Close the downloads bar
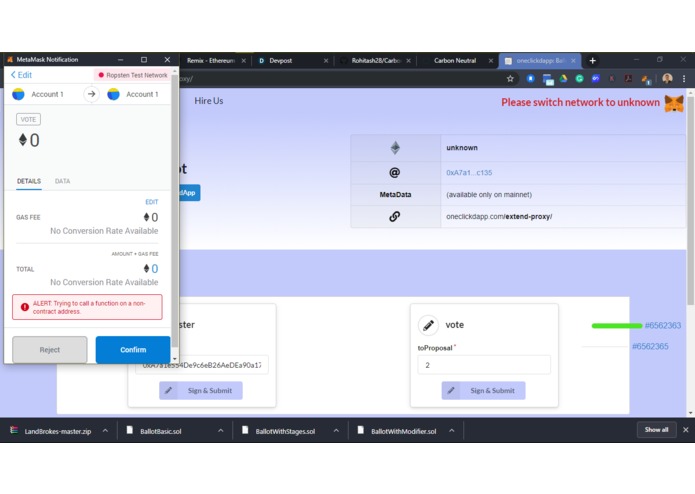Screen dimensions: 695x494 pyautogui.click(x=685, y=430)
